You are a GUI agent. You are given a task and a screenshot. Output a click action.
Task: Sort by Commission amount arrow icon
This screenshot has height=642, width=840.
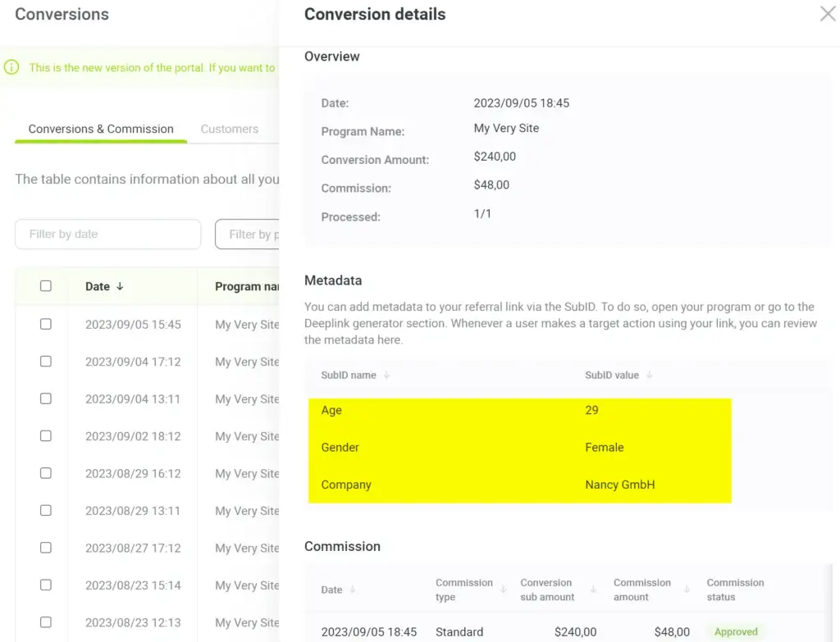[x=686, y=590]
